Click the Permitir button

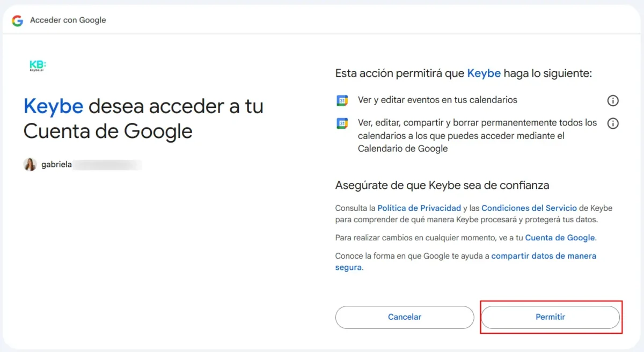551,317
